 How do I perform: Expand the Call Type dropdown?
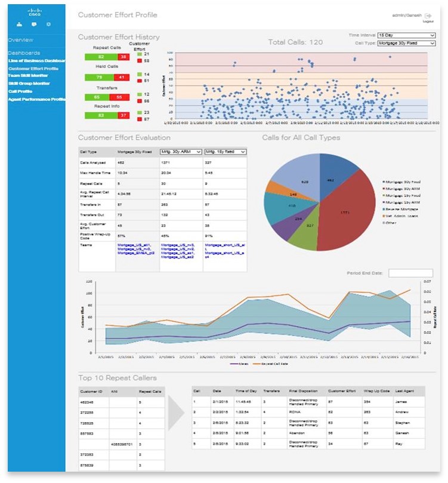click(406, 44)
